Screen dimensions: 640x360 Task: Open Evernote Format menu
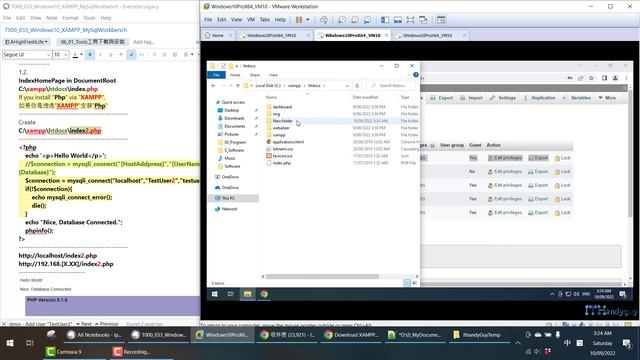(70, 18)
